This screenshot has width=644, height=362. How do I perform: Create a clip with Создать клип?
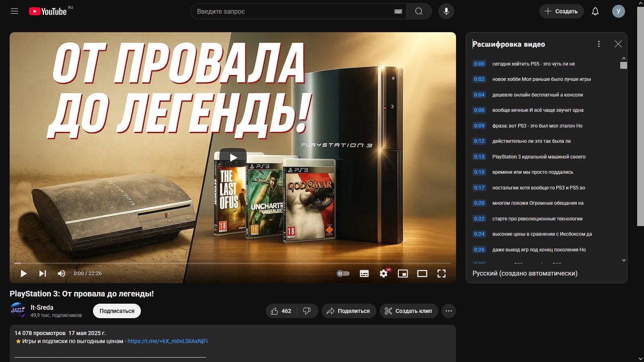(409, 311)
